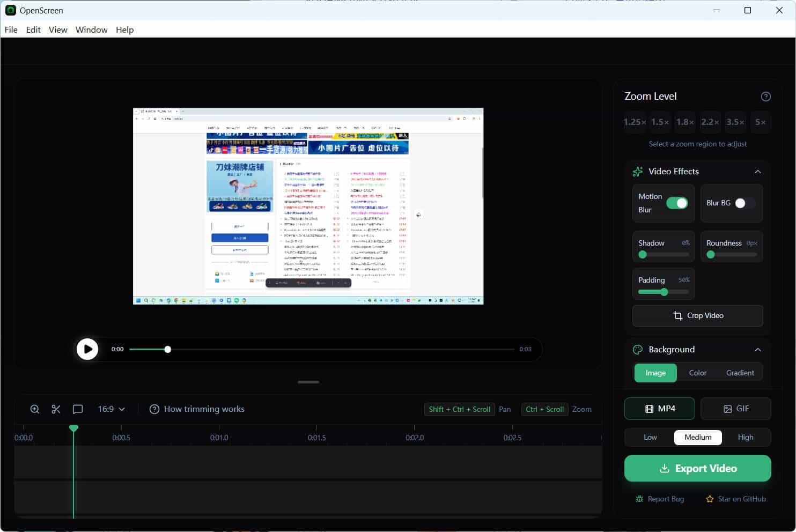The height and width of the screenshot is (532, 796).
Task: Open the 16:9 aspect ratio dropdown
Action: pos(111,409)
